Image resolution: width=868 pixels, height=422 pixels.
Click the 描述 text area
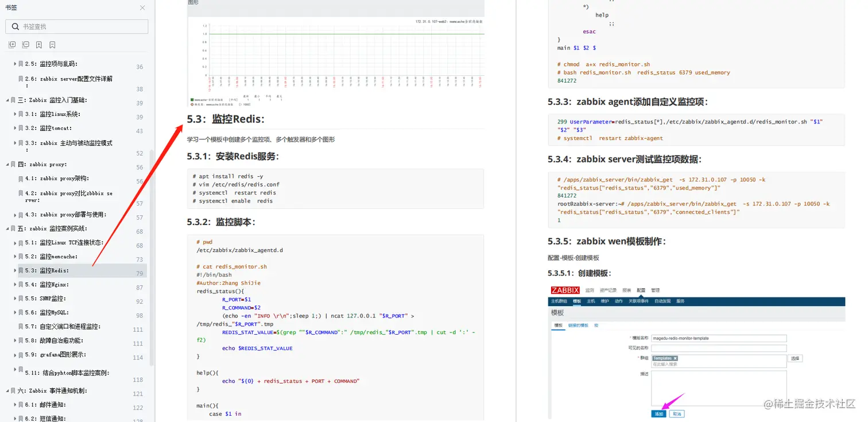pyautogui.click(x=718, y=389)
